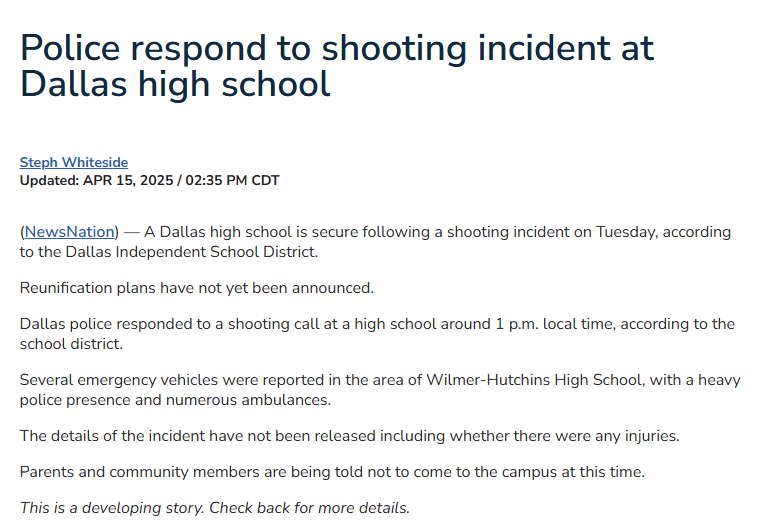Click the phrase "numerous ambulances"
Viewport: 775px width, 532px height.
point(258,399)
